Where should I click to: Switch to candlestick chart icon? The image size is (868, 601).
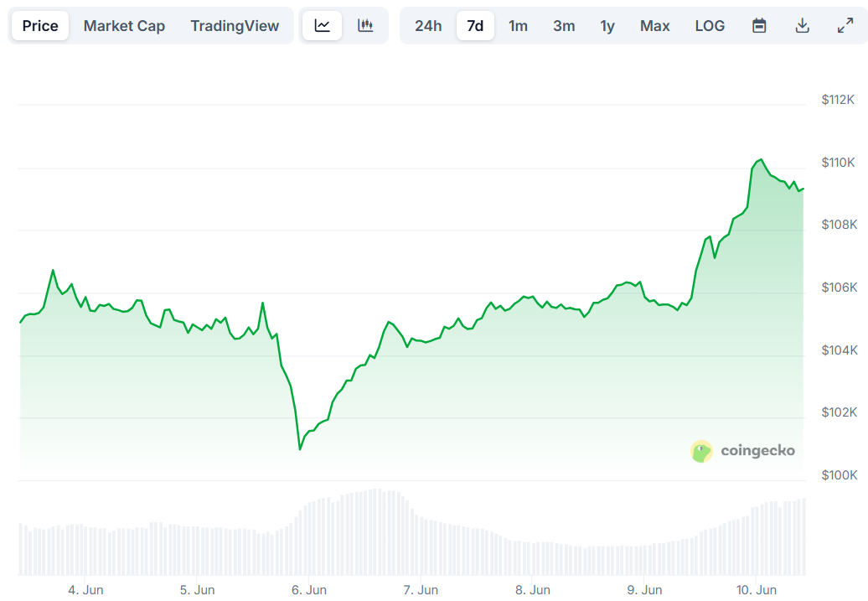(x=365, y=25)
